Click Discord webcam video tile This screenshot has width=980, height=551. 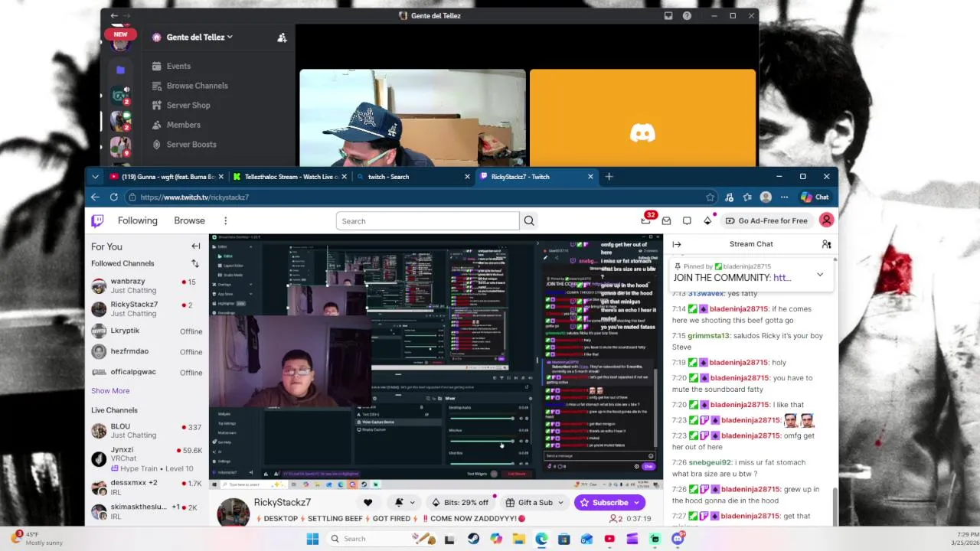pyautogui.click(x=413, y=118)
